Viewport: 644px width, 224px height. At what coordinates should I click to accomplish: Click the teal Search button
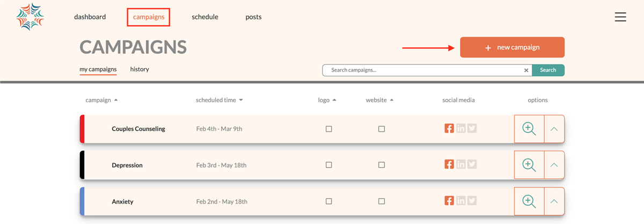point(548,70)
